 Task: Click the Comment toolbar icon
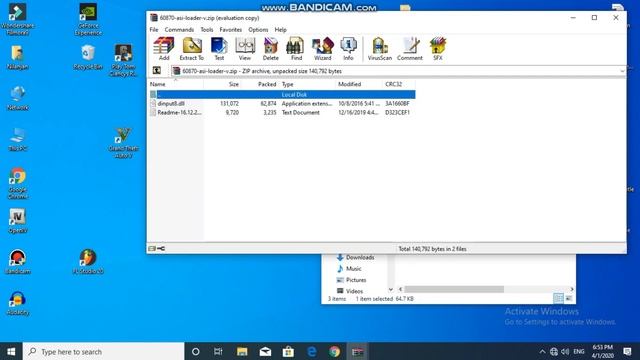point(410,49)
